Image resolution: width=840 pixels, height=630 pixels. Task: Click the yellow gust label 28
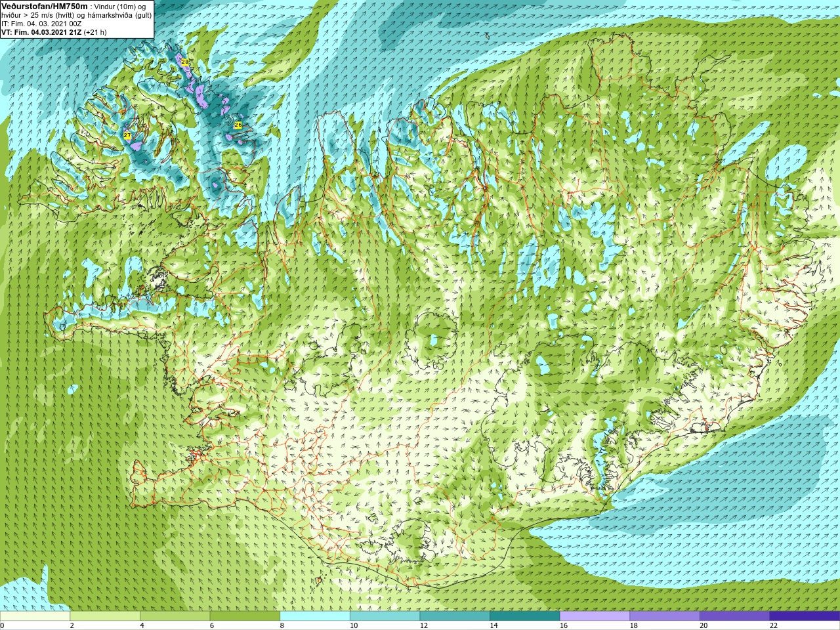[x=184, y=62]
